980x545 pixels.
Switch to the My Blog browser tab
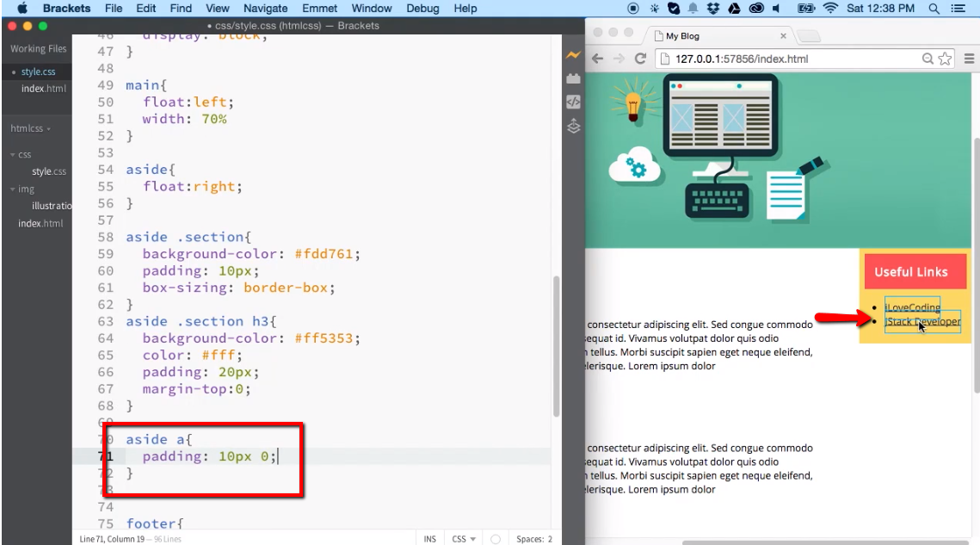coord(683,36)
